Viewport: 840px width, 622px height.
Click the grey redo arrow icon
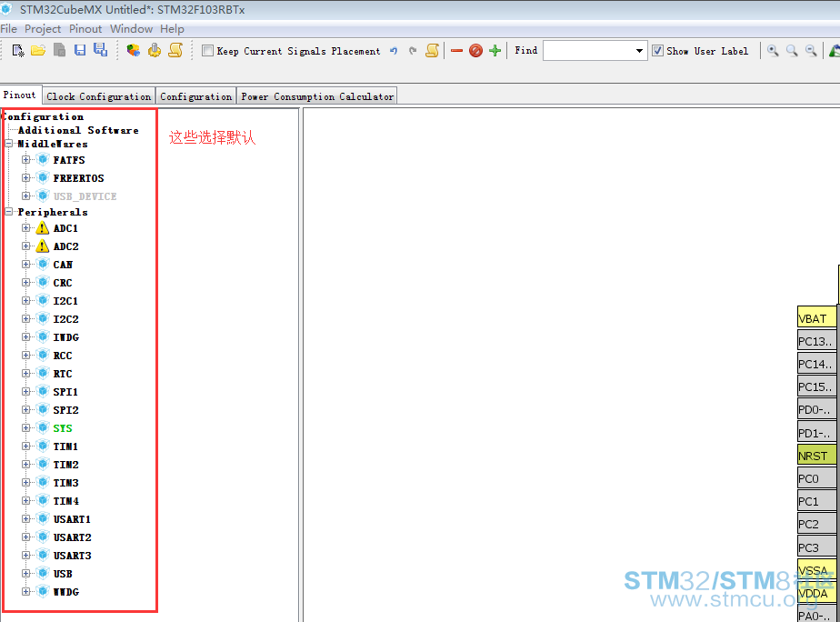(x=413, y=51)
